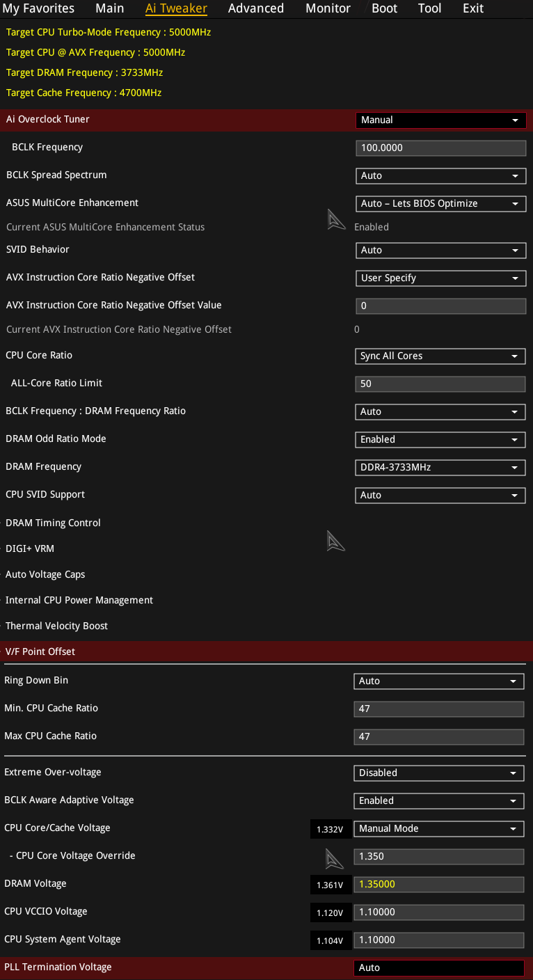Click Target CPU Turbo-Mode Frequency text
533x980 pixels.
[x=108, y=32]
